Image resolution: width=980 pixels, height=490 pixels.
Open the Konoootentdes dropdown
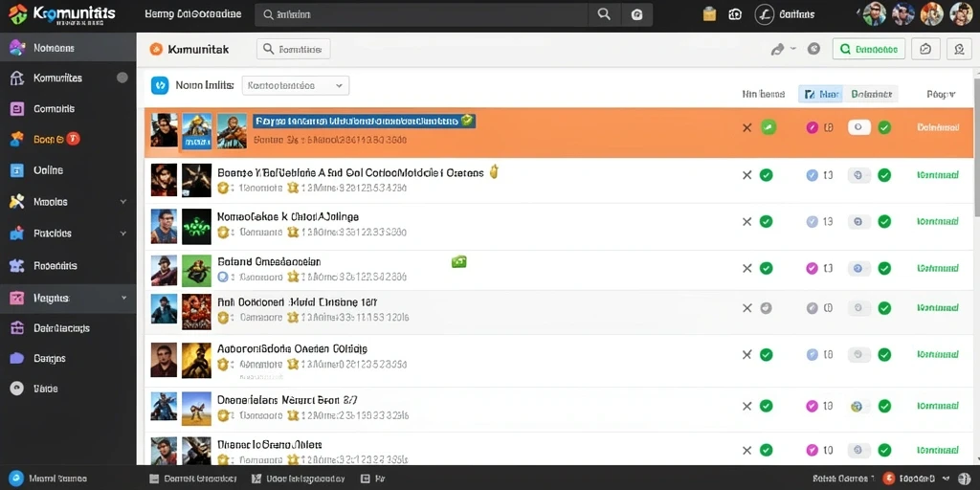tap(295, 85)
